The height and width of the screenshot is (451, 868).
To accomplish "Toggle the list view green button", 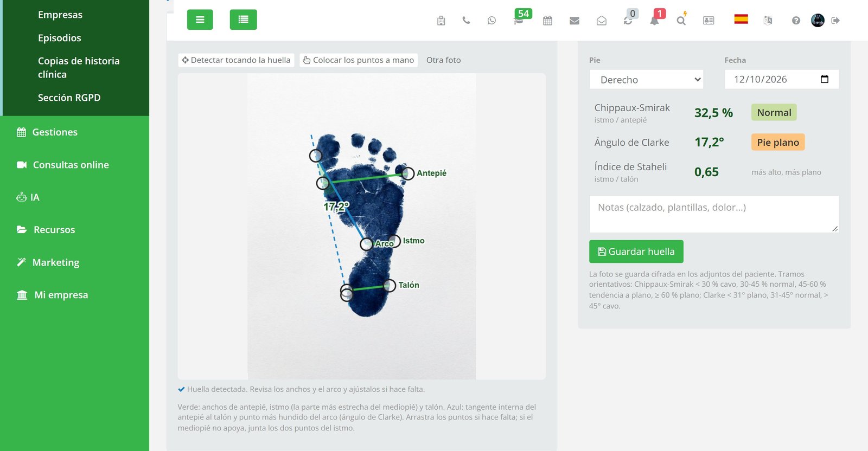I will [244, 20].
